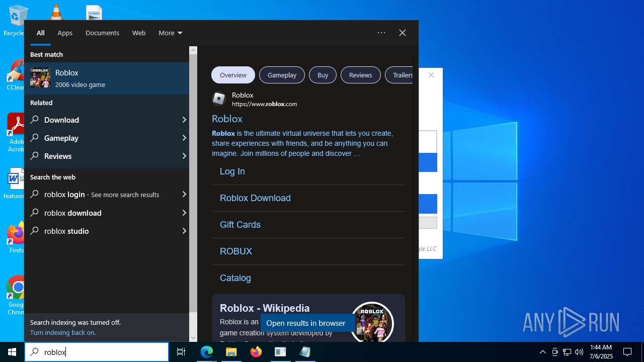Expand the Download related search arrow
Viewport: 644px width, 362px height.
point(184,120)
